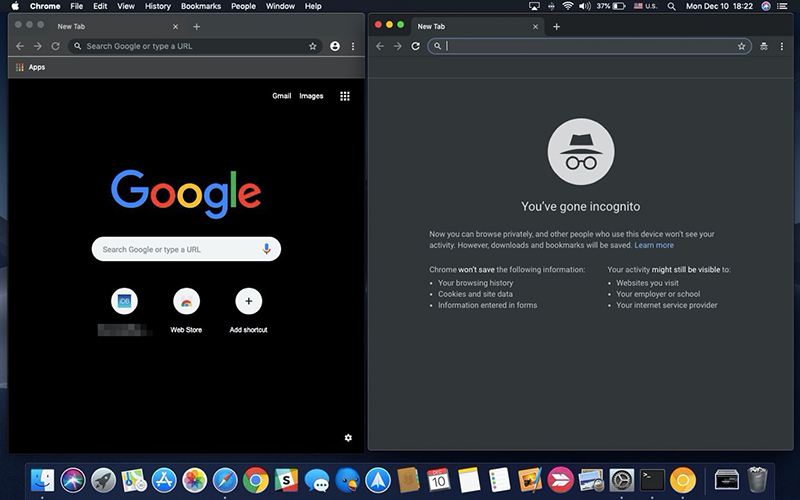Open Photos app in Dock
800x500 pixels.
(x=195, y=480)
